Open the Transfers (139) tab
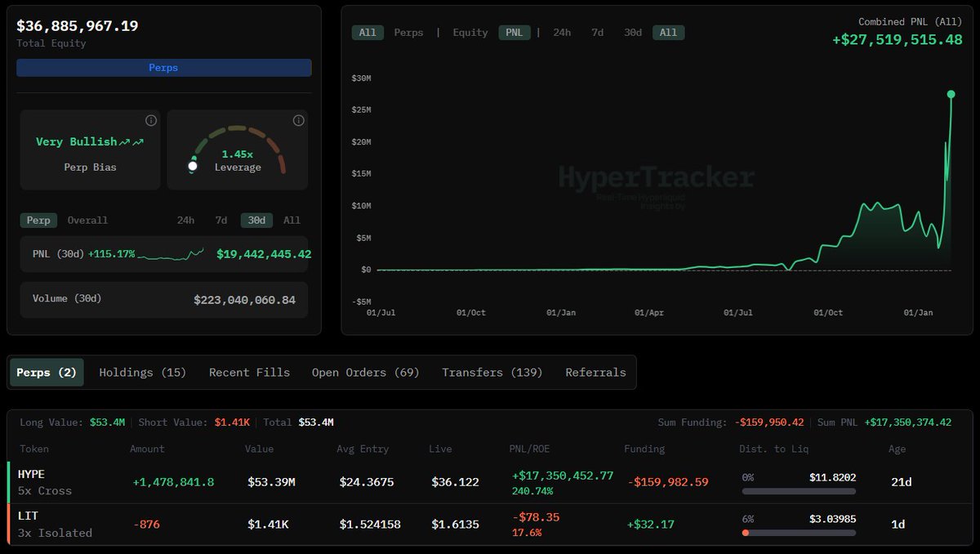This screenshot has height=554, width=980. coord(492,373)
